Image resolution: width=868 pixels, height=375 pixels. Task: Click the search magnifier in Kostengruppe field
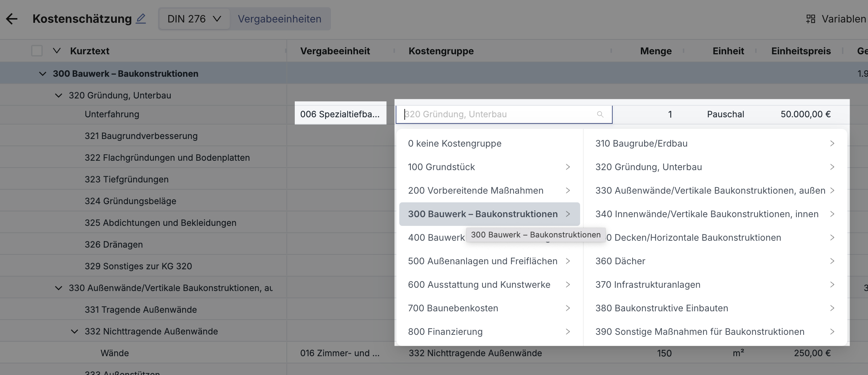[x=600, y=114]
